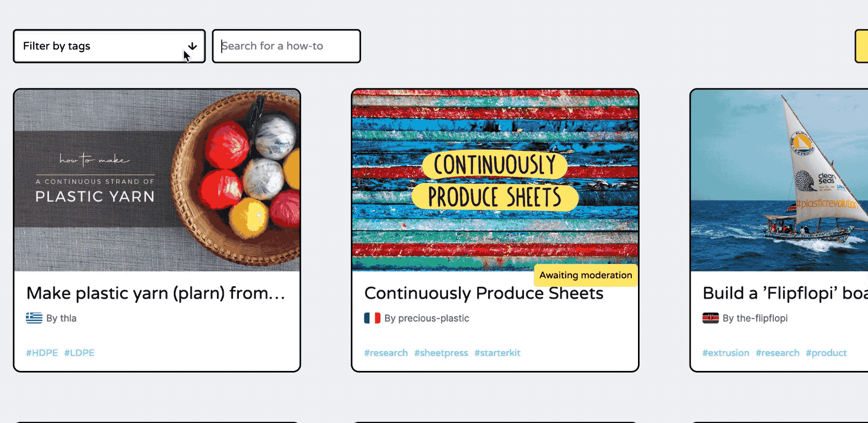Select the #product tag
This screenshot has height=423, width=868.
coord(826,353)
